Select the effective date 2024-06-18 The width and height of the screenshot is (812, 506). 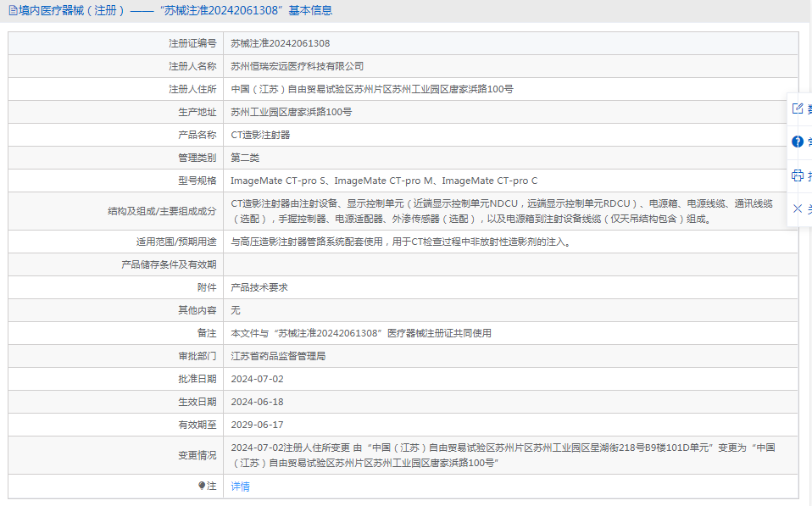point(258,402)
